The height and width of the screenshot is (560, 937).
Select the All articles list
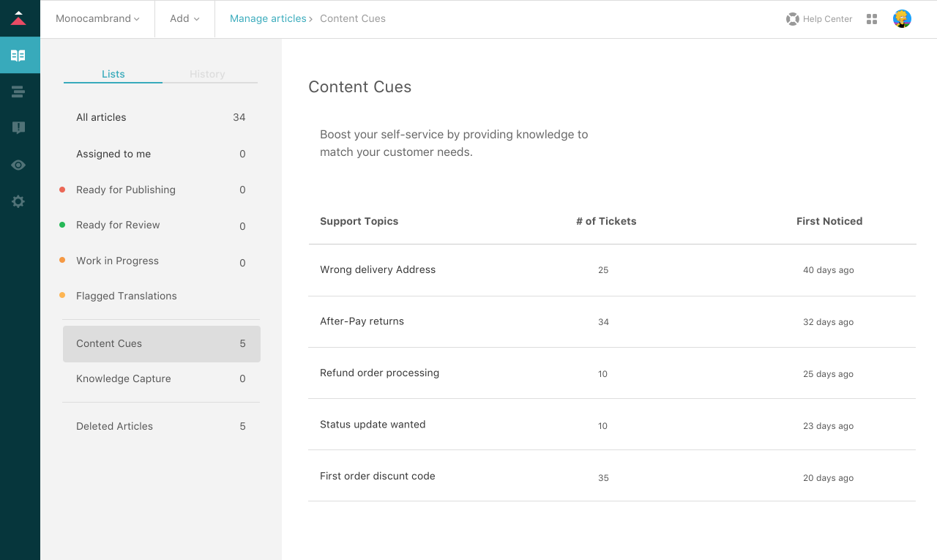pos(101,117)
